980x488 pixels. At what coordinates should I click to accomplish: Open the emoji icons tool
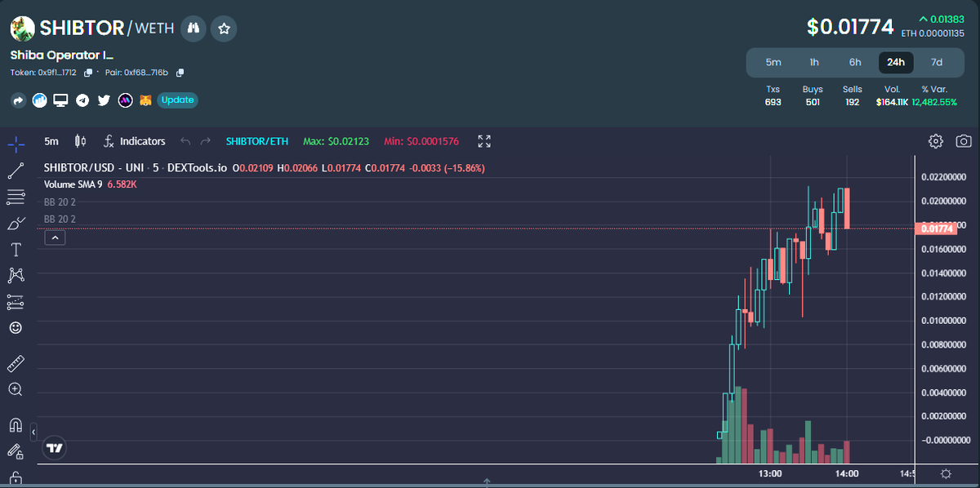[16, 327]
